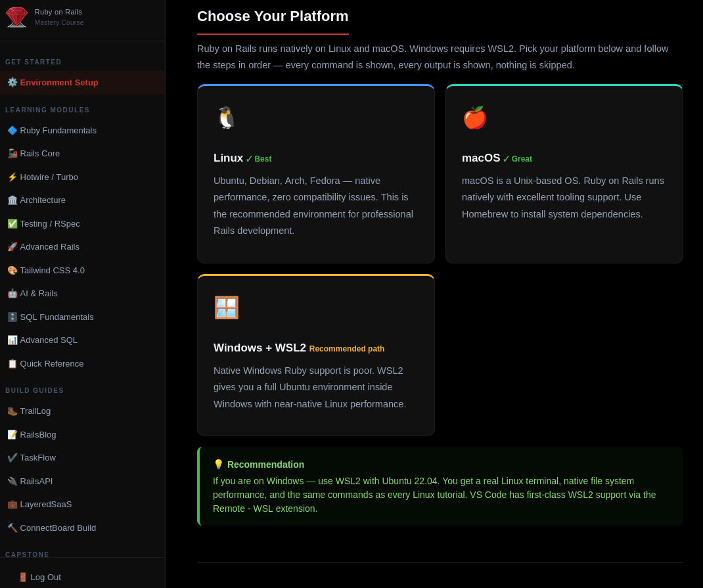Click the apple icon on the macOS card
703x588 pixels.
pos(475,118)
